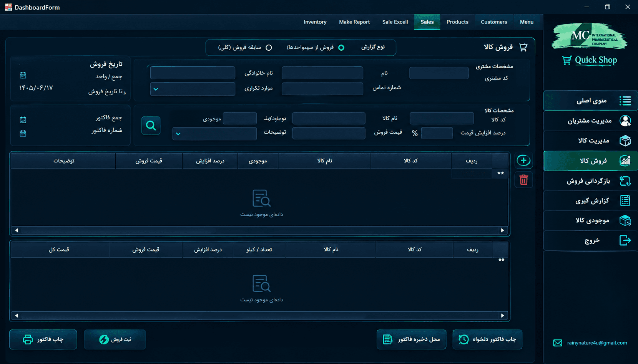Viewport: 638px width, 364px height.
Task: Click the کد مشتری input field
Action: 439,73
